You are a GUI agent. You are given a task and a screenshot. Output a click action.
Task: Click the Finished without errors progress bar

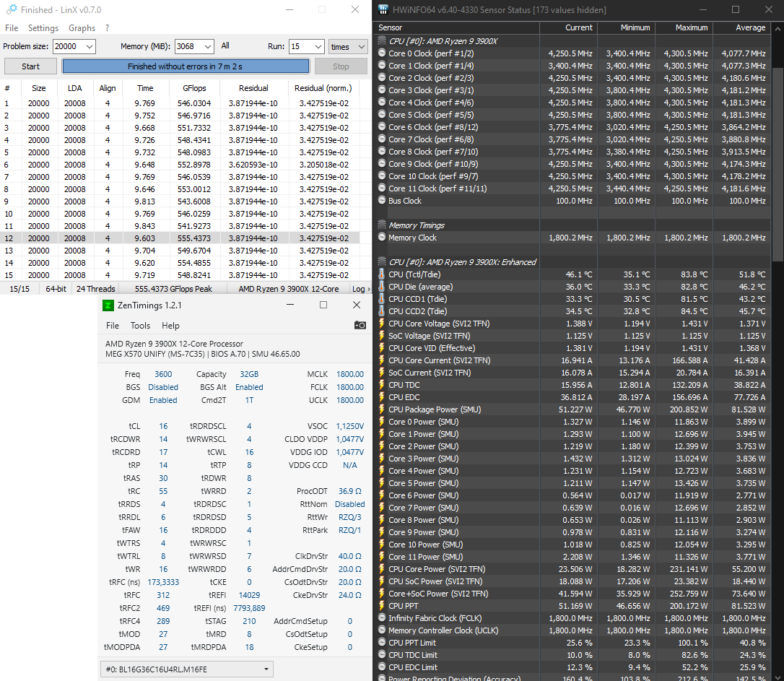point(186,66)
